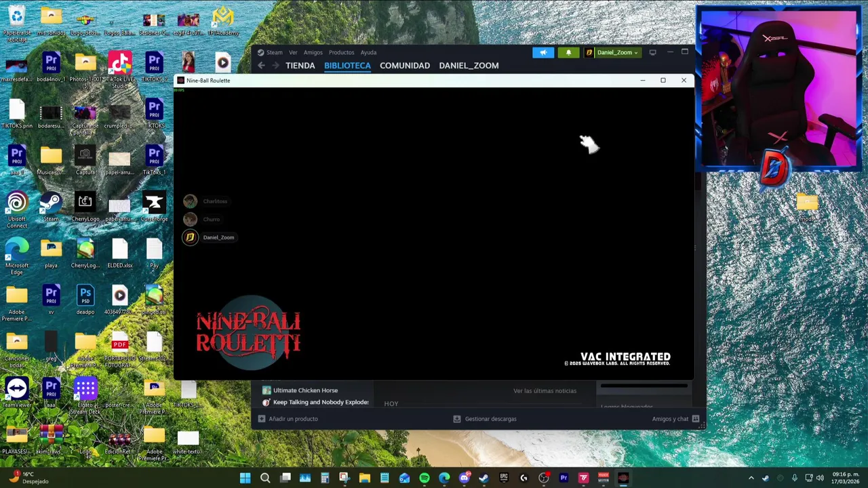Select the boda4nov_1 Premiere project on desktop
The width and height of the screenshot is (868, 488).
[51, 67]
